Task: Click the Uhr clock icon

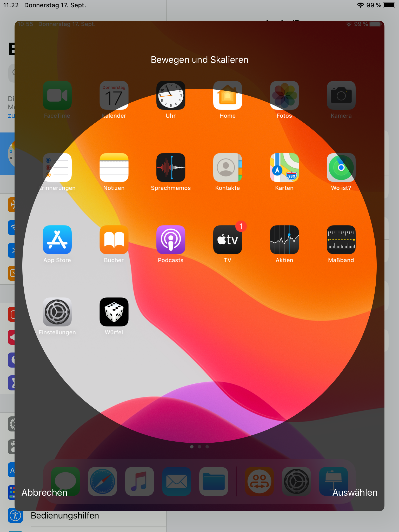Action: tap(171, 95)
